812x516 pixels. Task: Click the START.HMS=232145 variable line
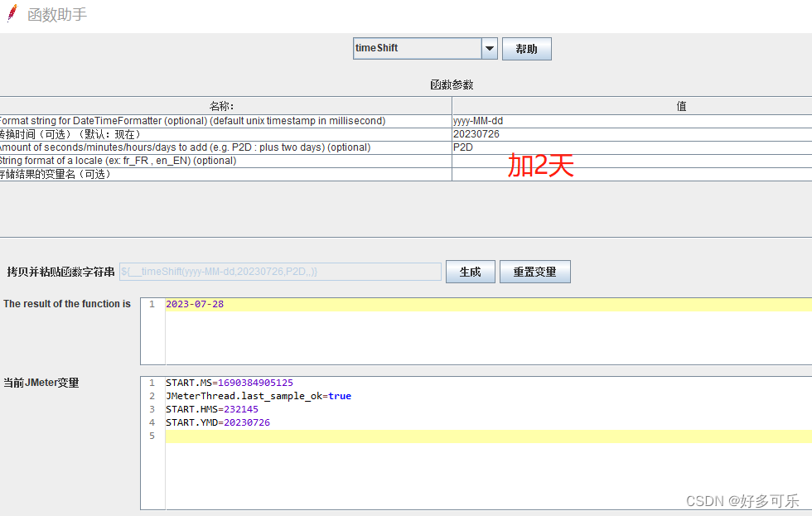[x=212, y=409]
